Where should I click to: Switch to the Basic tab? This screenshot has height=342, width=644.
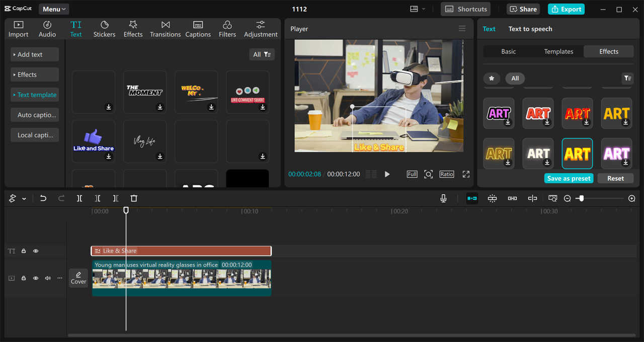pos(509,51)
